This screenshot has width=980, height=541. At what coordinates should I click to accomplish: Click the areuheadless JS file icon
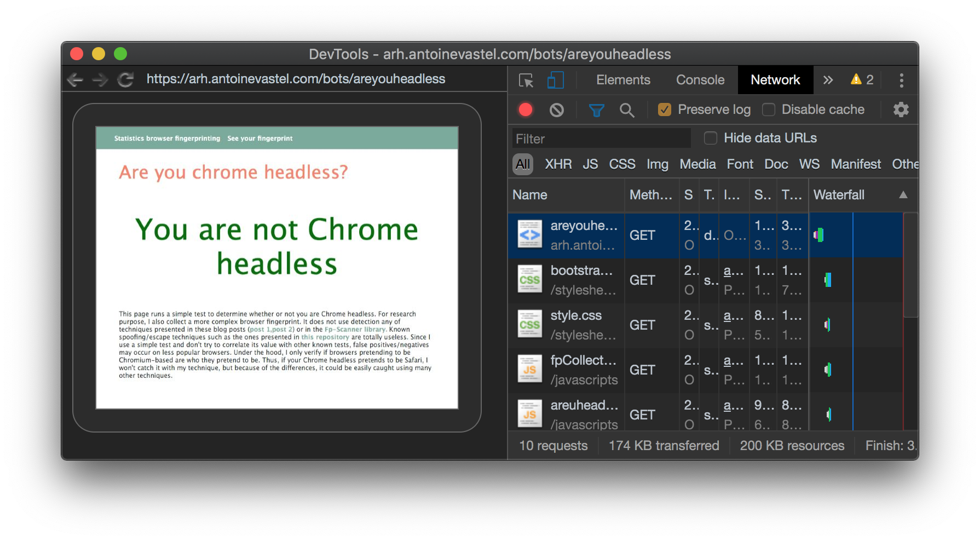pyautogui.click(x=529, y=414)
